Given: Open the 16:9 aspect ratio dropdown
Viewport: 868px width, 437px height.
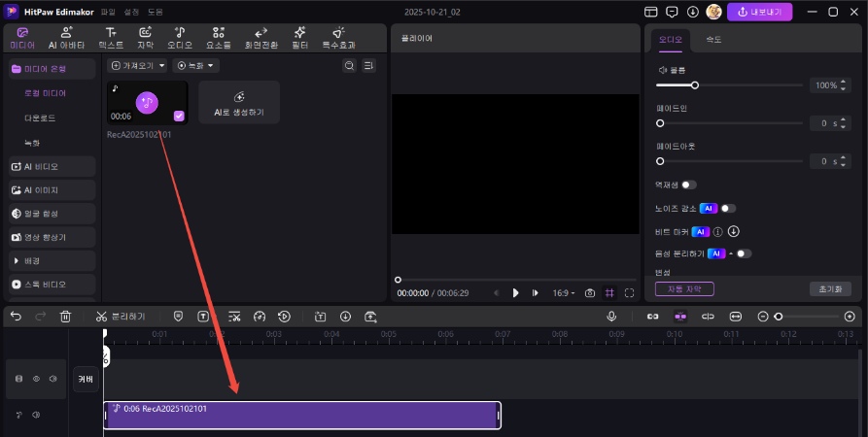Looking at the screenshot, I should pos(564,292).
